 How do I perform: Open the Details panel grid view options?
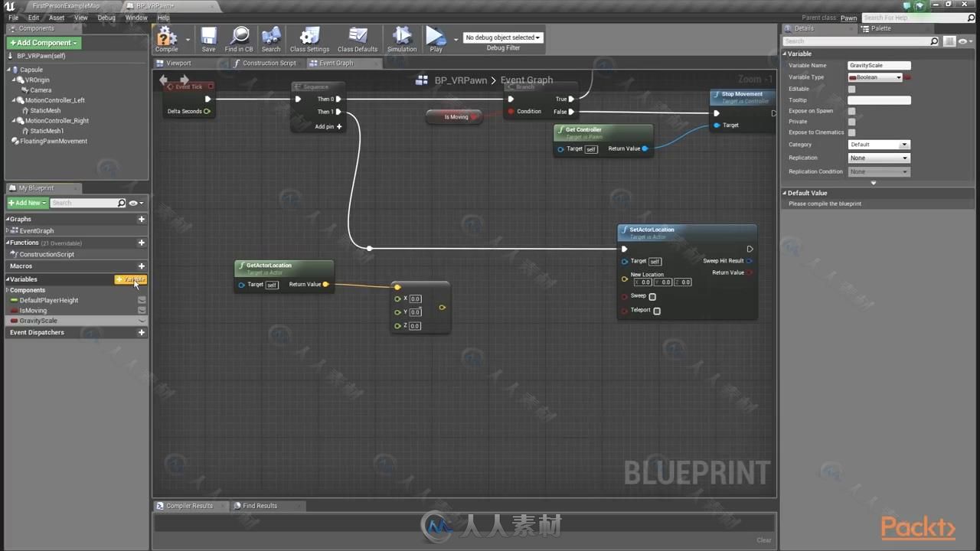pos(950,41)
